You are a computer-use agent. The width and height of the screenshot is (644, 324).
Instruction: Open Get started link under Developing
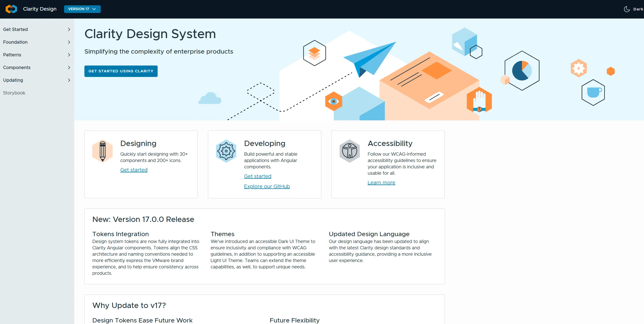pos(258,176)
